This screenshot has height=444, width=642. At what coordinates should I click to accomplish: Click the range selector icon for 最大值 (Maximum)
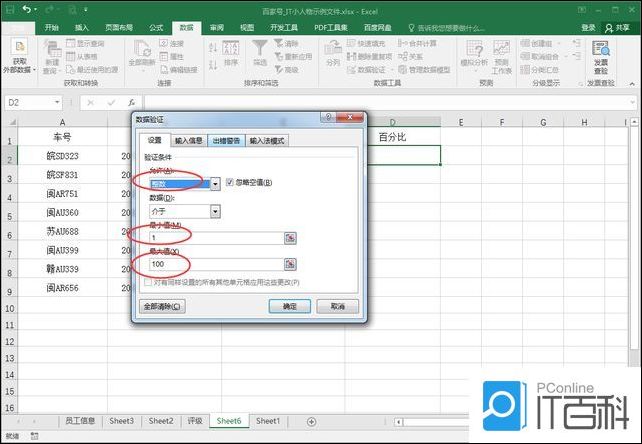(x=290, y=264)
